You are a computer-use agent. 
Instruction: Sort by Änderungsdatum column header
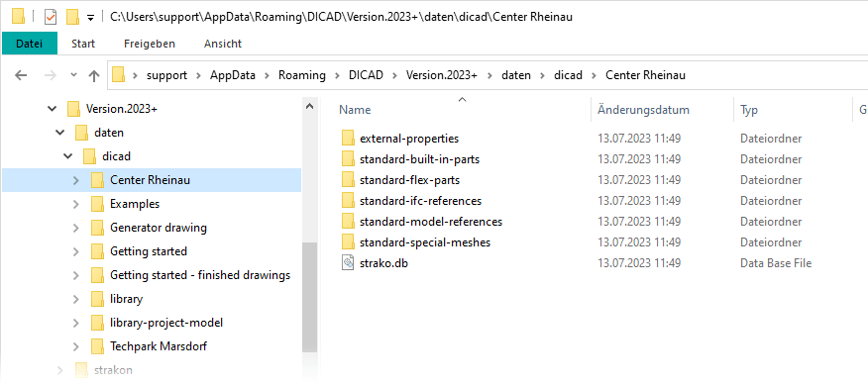(x=644, y=110)
